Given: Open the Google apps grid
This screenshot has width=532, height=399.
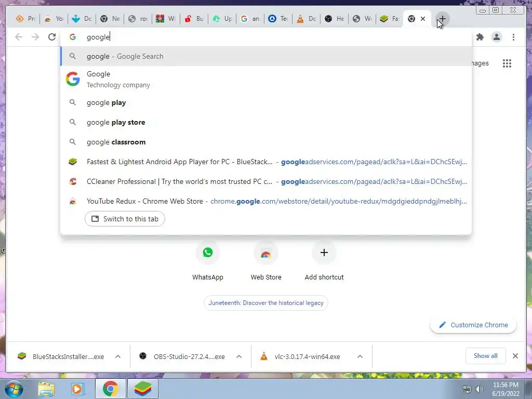Looking at the screenshot, I should tap(507, 63).
